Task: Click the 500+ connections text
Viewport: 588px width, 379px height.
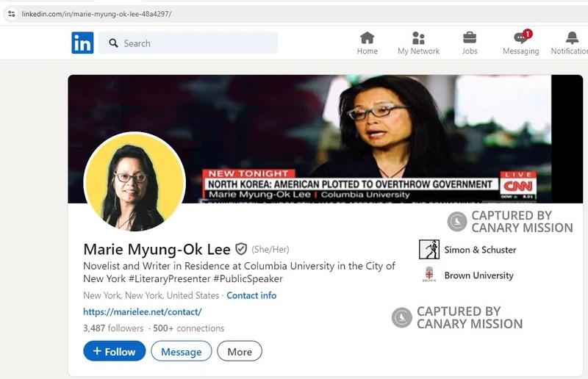Action: pyautogui.click(x=189, y=328)
